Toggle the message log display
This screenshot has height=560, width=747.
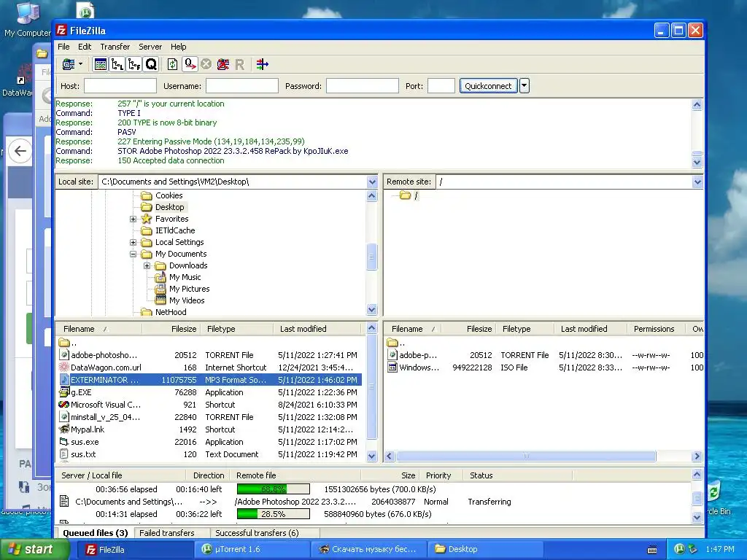coord(101,64)
